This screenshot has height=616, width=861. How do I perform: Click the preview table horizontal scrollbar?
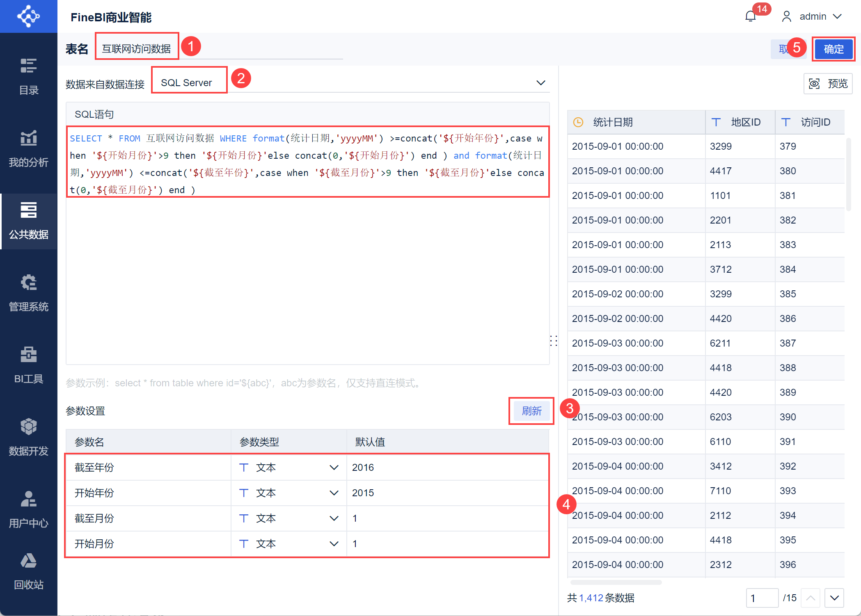616,582
